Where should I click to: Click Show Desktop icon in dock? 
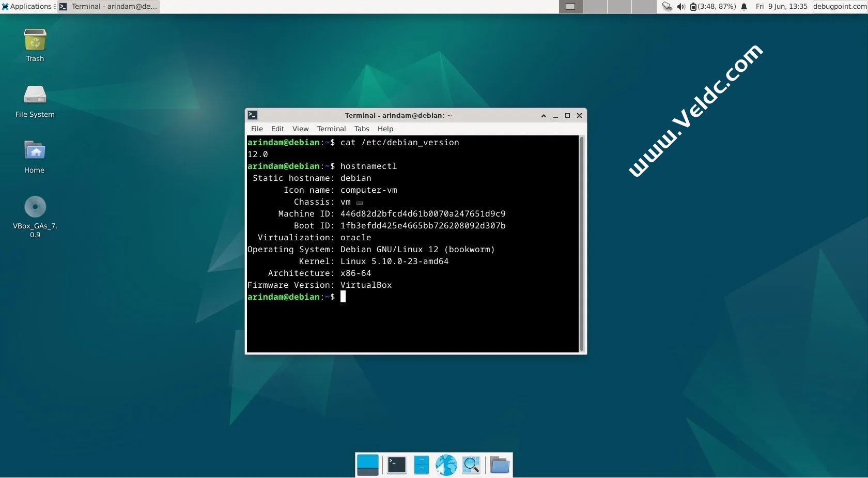(x=368, y=465)
